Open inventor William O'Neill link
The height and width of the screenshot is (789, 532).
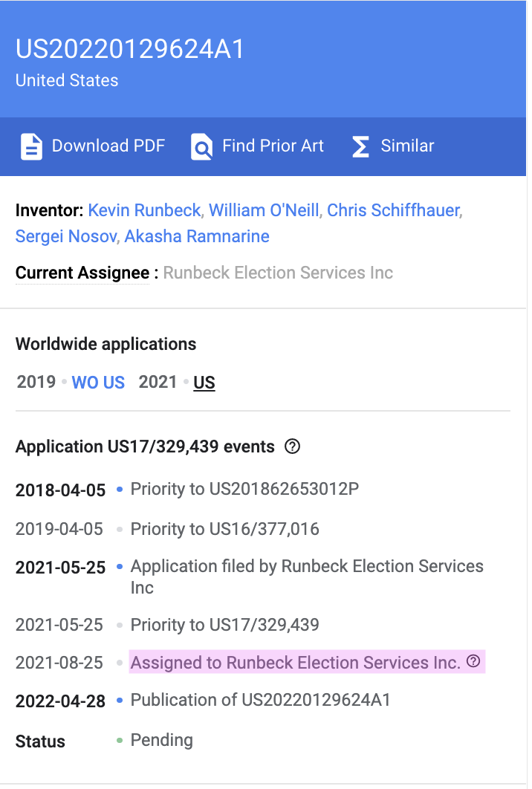264,210
